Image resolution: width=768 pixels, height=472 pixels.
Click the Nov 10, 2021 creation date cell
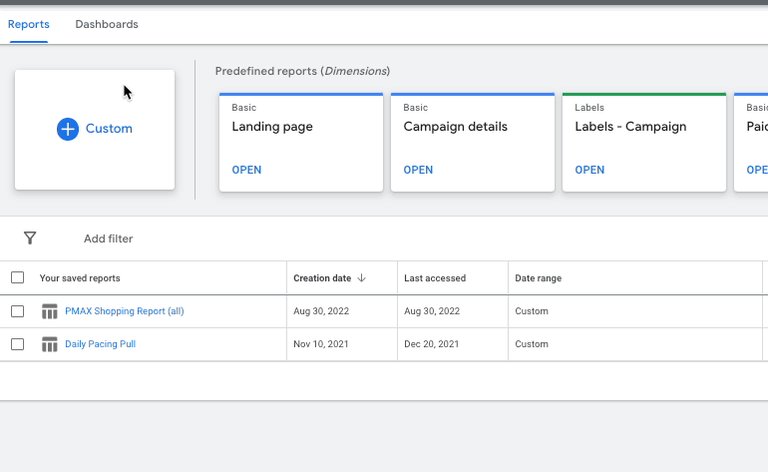point(321,344)
